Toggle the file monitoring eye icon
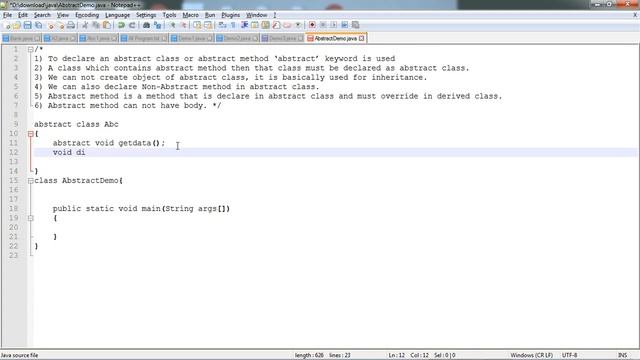 tap(298, 25)
